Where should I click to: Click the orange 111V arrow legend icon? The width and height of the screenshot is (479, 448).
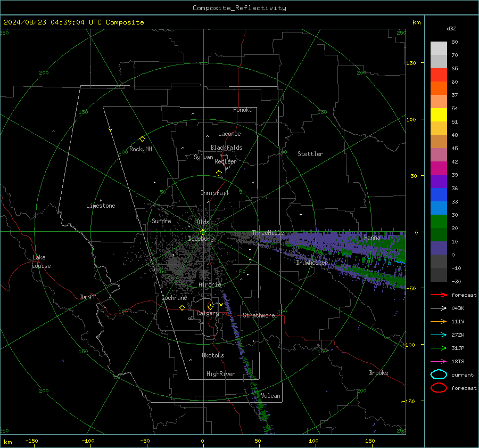coord(439,321)
